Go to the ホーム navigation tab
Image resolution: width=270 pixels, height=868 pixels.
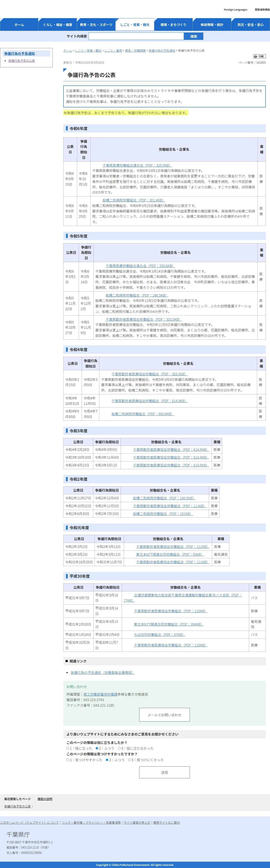[x=19, y=25]
